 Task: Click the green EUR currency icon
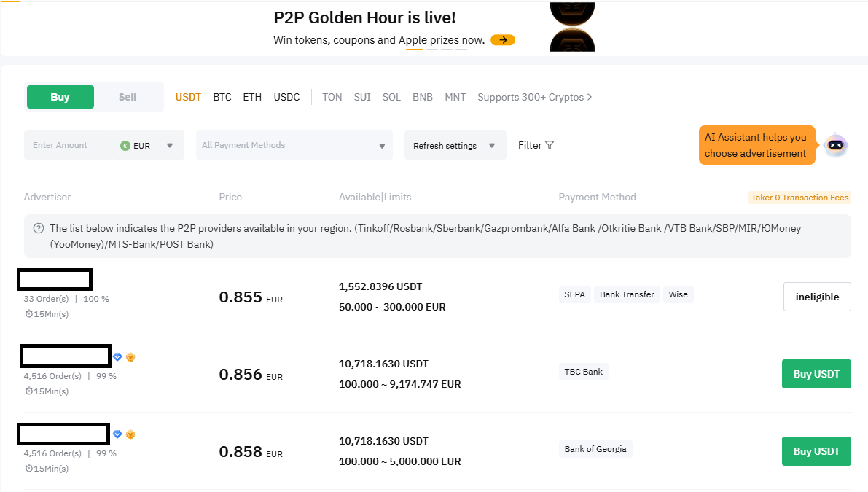125,146
